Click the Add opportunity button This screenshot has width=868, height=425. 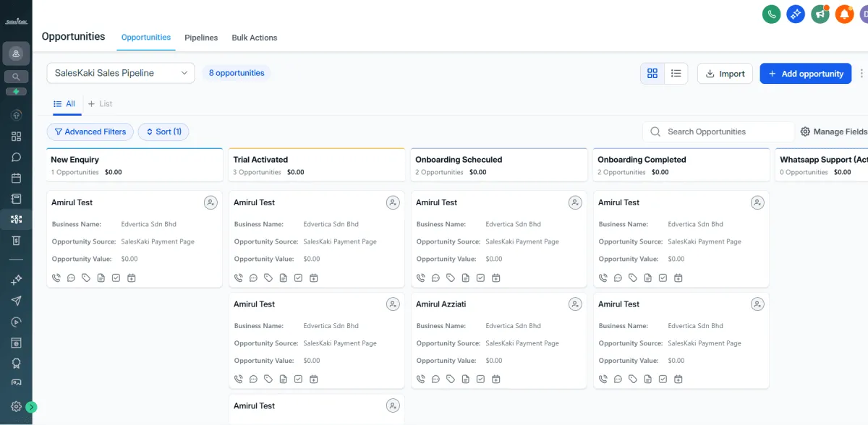(x=805, y=74)
